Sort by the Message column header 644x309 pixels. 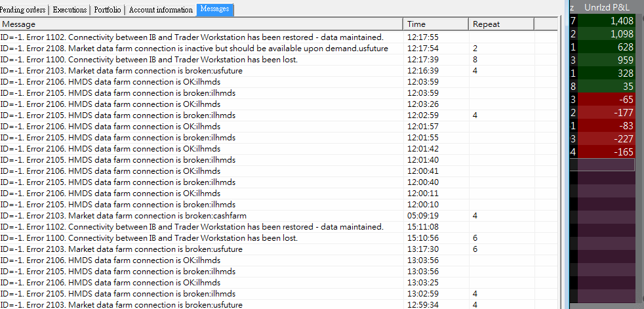coord(201,24)
